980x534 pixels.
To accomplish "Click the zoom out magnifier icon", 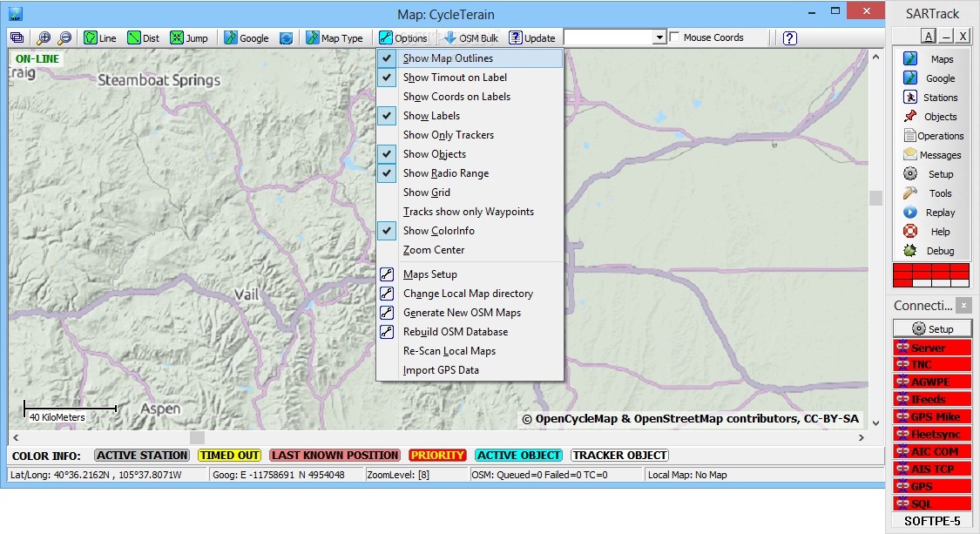I will 64,38.
